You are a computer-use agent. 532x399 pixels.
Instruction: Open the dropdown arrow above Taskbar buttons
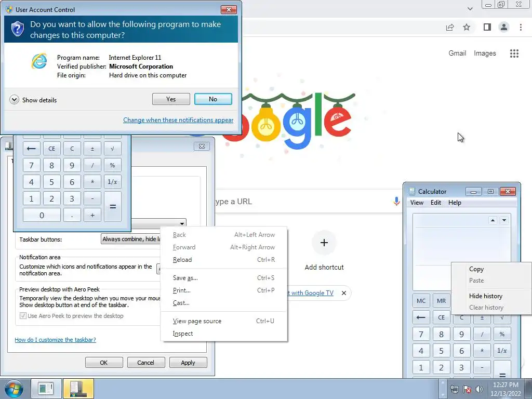click(x=182, y=223)
